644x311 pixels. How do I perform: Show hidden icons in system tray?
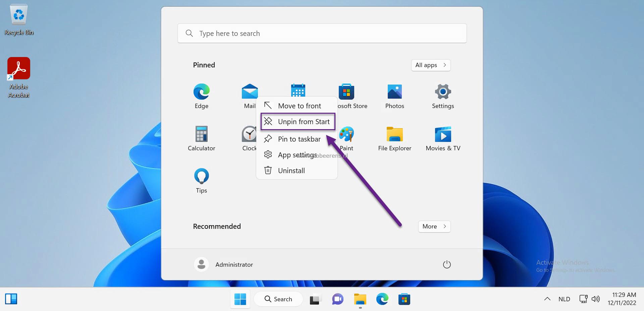coord(547,299)
